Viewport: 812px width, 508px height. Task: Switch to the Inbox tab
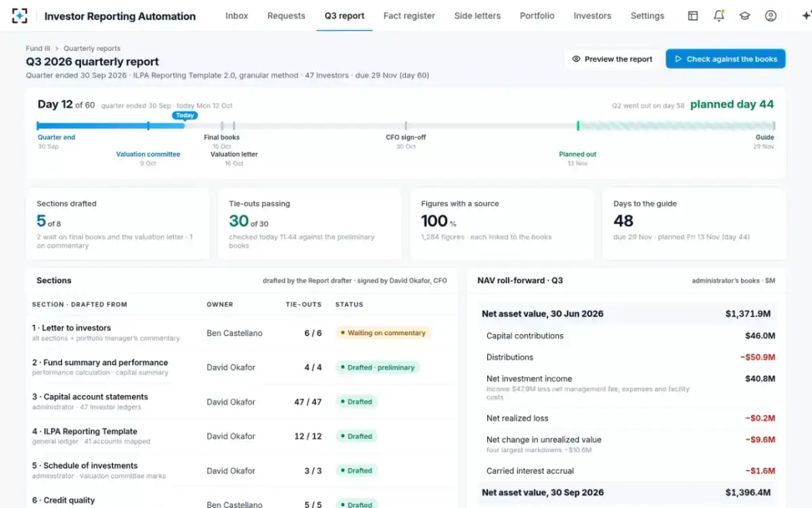(237, 16)
